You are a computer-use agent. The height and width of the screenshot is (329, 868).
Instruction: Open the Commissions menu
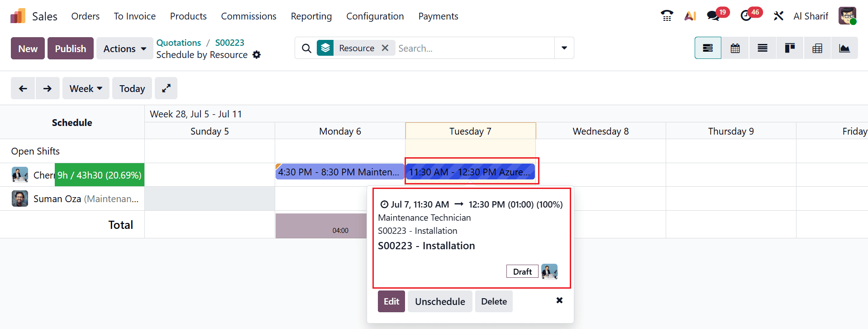point(248,16)
